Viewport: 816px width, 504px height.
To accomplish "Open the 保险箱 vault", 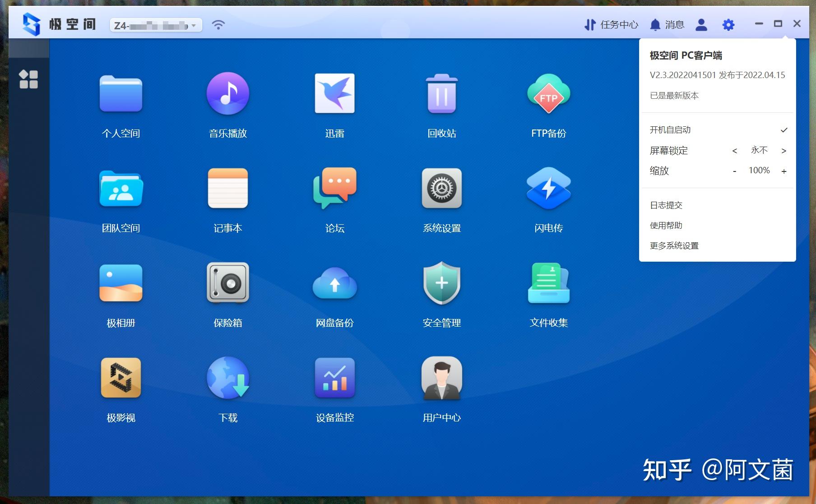I will tap(228, 283).
